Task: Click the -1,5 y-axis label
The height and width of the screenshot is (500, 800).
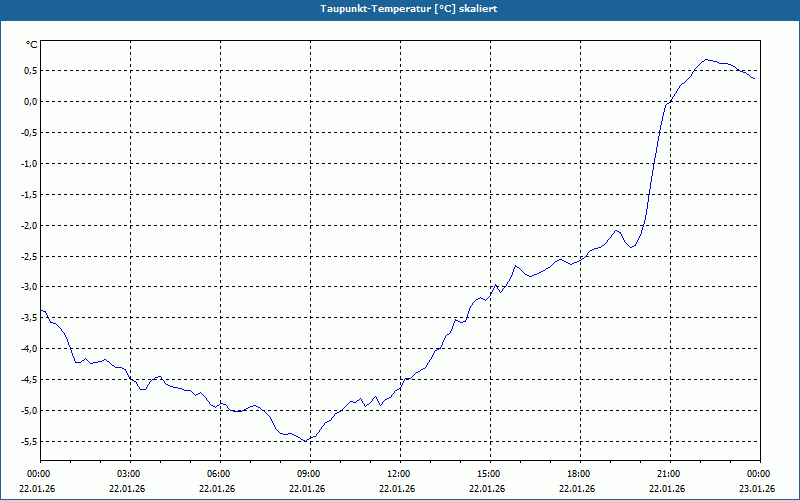Action: (29, 194)
